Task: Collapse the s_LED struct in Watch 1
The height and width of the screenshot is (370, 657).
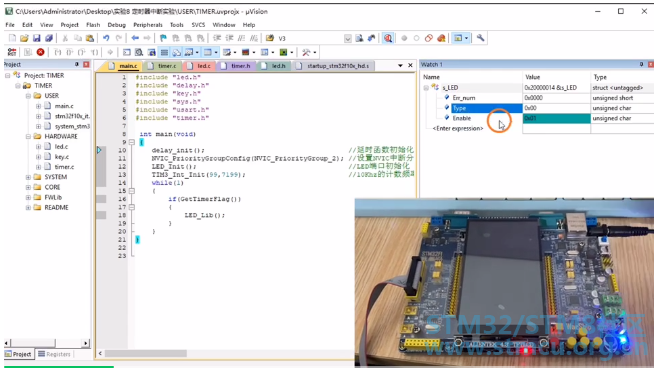Action: 426,88
